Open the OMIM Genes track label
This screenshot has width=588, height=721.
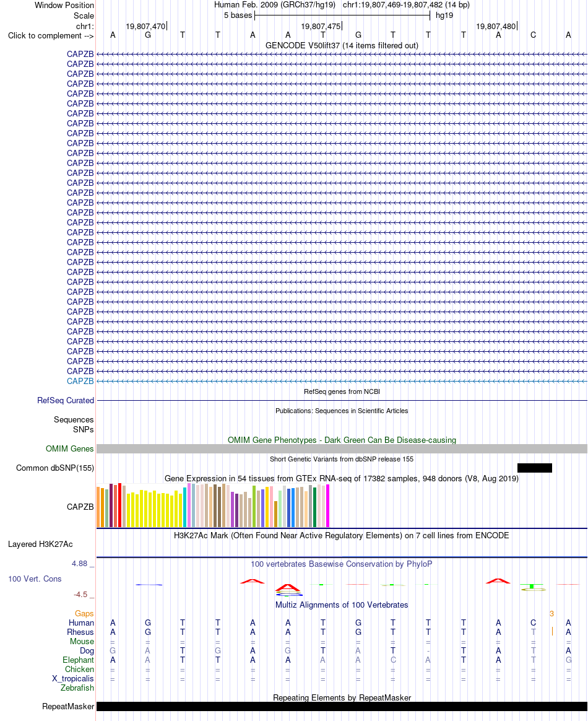coord(70,449)
